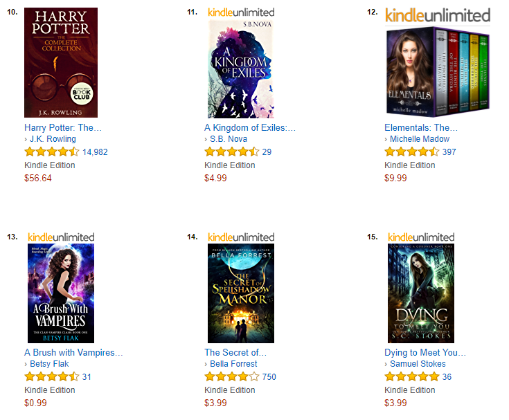Click the Kindle Unlimited logo above Elementals

pyautogui.click(x=438, y=15)
